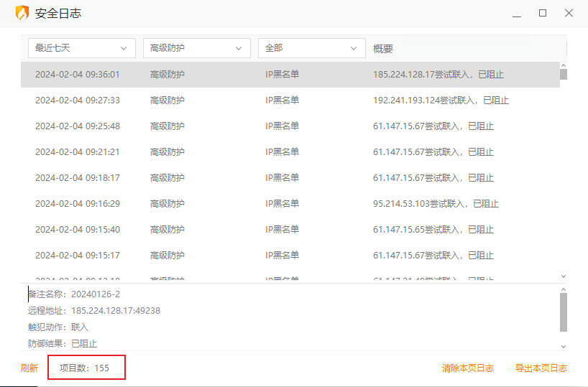The image size is (588, 387).
Task: Click the 概要 column header
Action: [383, 49]
